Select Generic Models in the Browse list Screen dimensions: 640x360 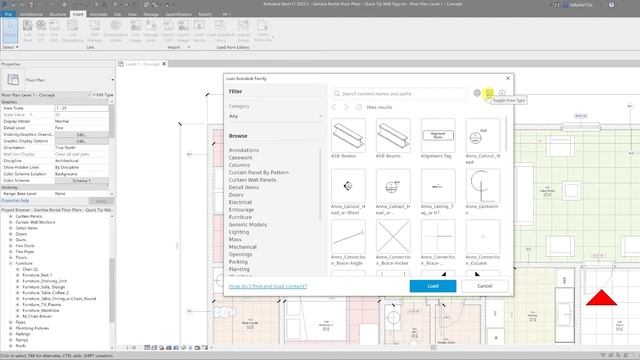point(247,224)
